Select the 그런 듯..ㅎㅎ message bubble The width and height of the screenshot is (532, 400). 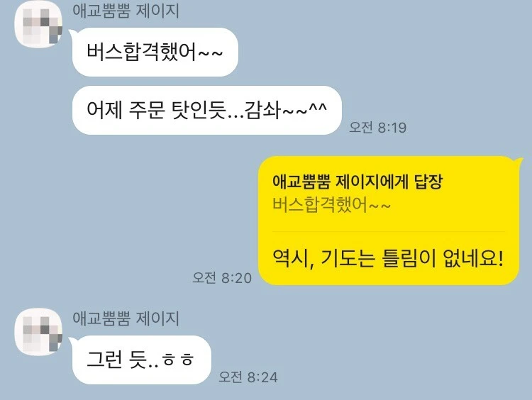coord(141,360)
